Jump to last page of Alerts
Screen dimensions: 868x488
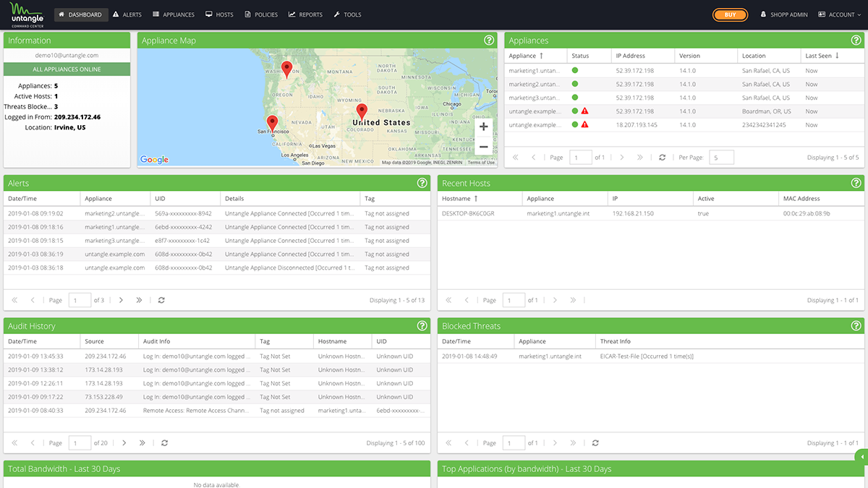[140, 300]
